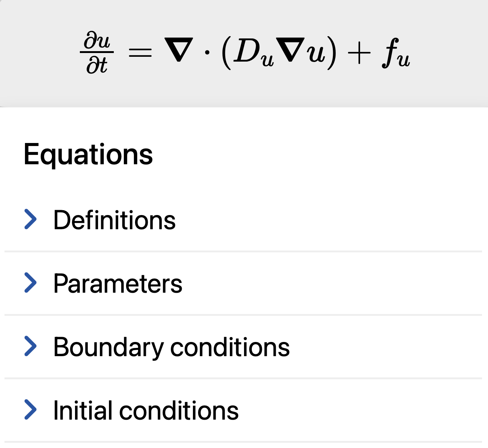Click the Equations heading
488x448 pixels.
point(88,154)
